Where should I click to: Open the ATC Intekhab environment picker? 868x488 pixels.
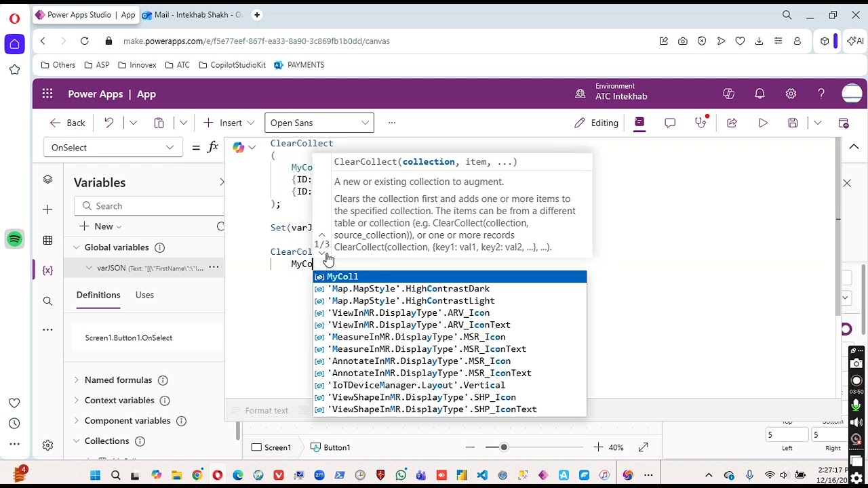(x=611, y=91)
